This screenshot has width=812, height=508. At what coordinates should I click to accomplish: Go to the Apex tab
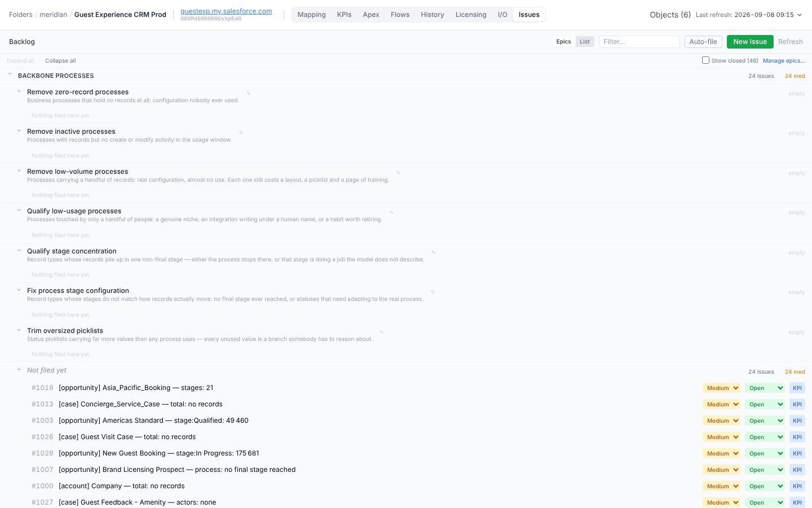[371, 15]
